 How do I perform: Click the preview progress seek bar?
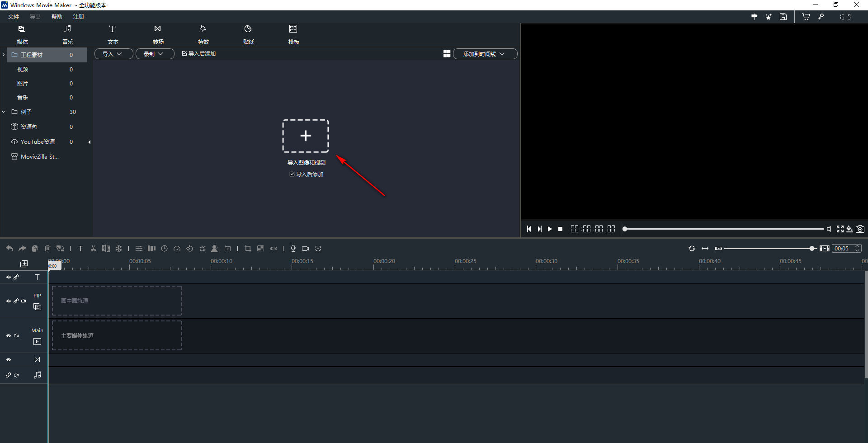[723, 229]
